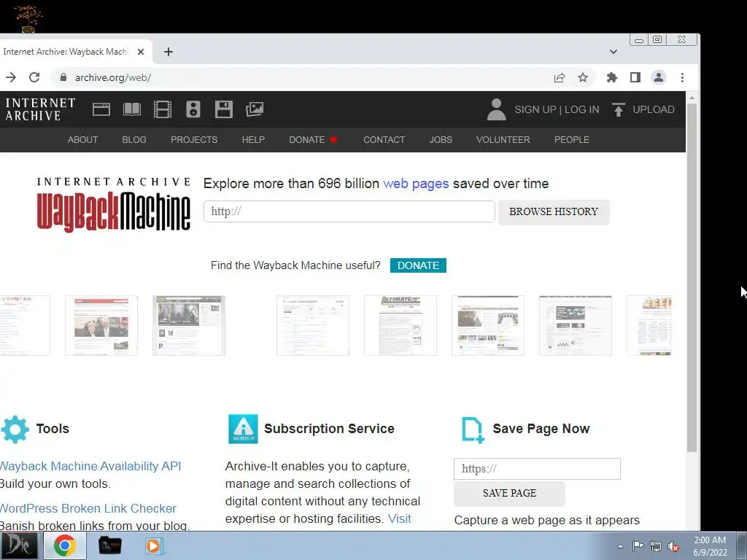Viewport: 747px width, 560px height.
Task: Open the dark news site thumbnail
Action: (x=189, y=326)
